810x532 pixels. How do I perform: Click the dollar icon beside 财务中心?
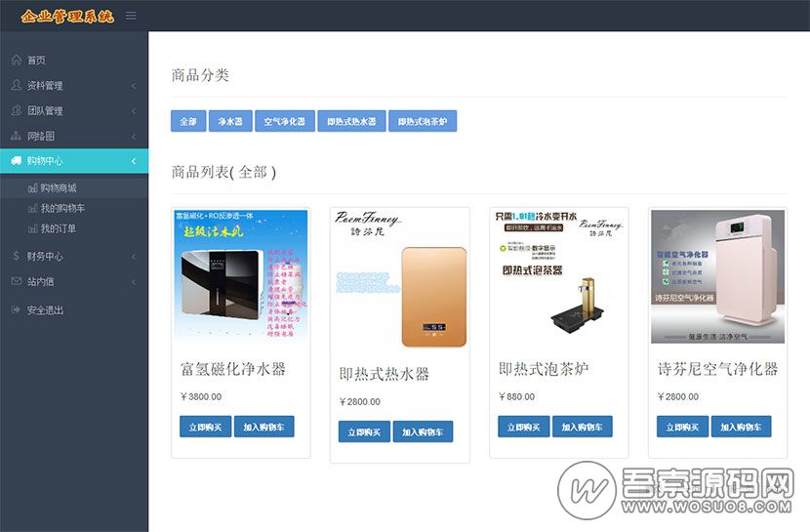point(17,256)
